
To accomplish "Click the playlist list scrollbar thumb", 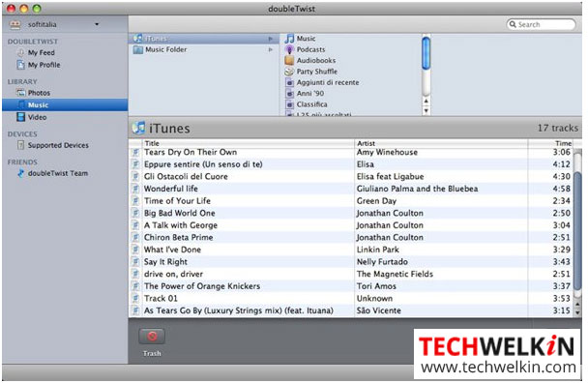I will (426, 53).
